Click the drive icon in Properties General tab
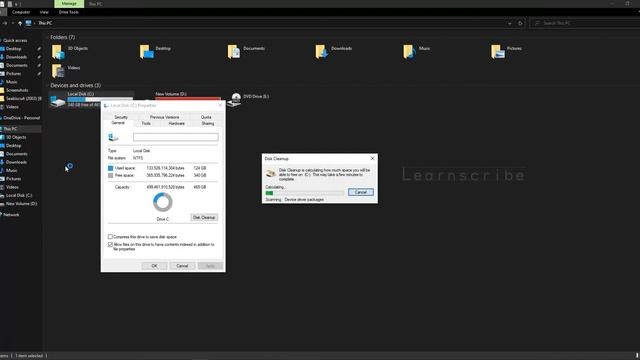Screen dimensions: 640x360 point(113,138)
